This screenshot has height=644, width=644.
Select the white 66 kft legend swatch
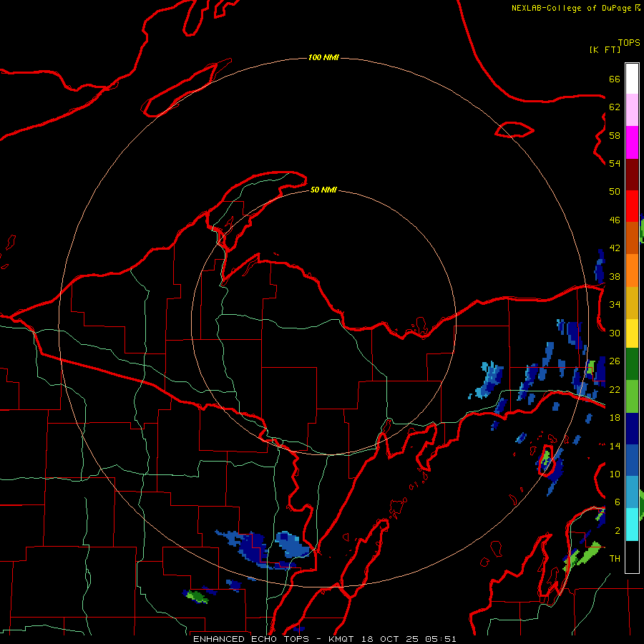pos(632,79)
